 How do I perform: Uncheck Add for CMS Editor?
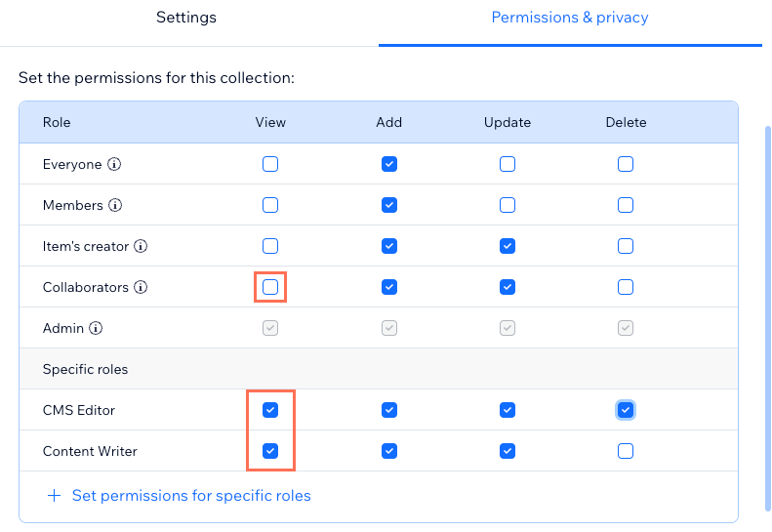pos(389,410)
